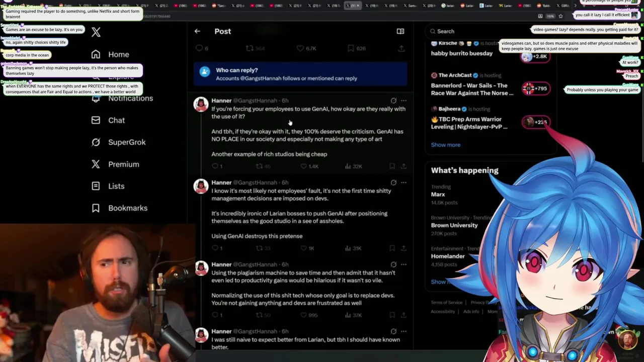Open the Homelander trending topic
Screen dimensions: 644x362
point(448,256)
